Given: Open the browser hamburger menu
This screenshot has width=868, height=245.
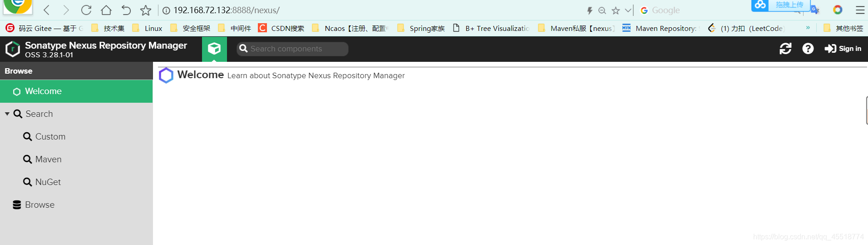Looking at the screenshot, I should (x=860, y=10).
